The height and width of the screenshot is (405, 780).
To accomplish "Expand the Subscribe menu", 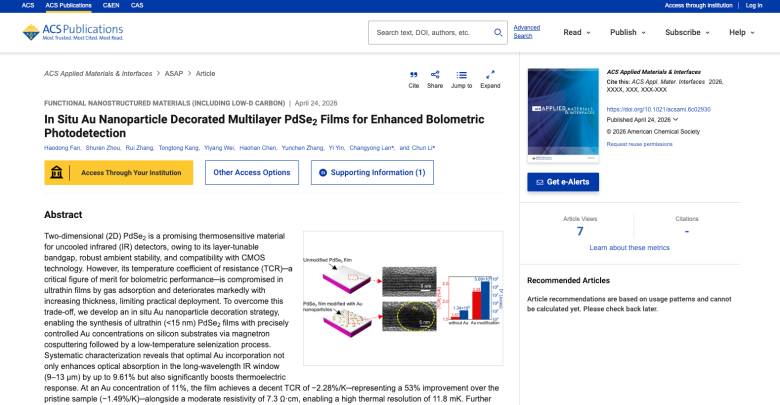I will coord(687,32).
